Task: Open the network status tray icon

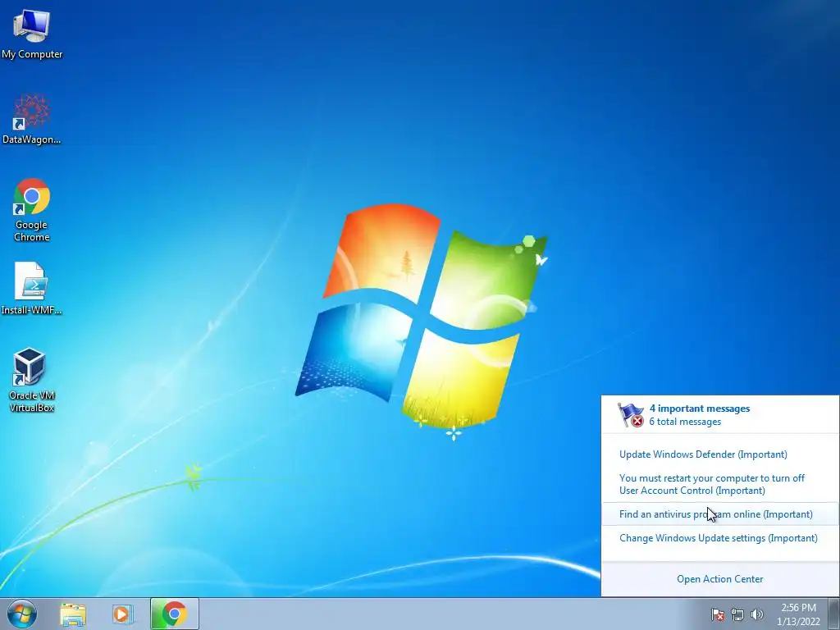Action: coord(737,614)
